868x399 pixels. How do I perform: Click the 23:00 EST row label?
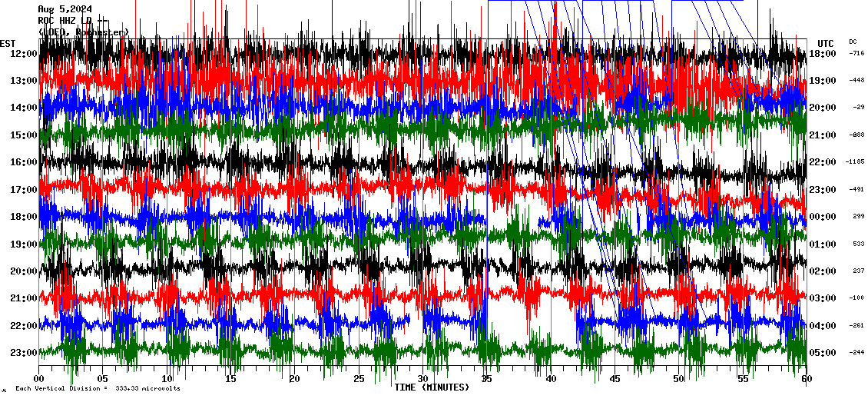click(23, 353)
